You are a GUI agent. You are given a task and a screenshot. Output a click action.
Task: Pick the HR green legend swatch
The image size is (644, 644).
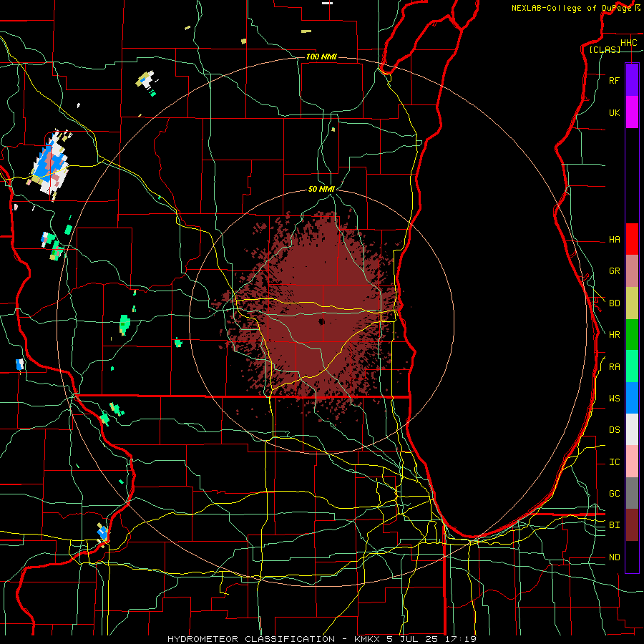632,334
